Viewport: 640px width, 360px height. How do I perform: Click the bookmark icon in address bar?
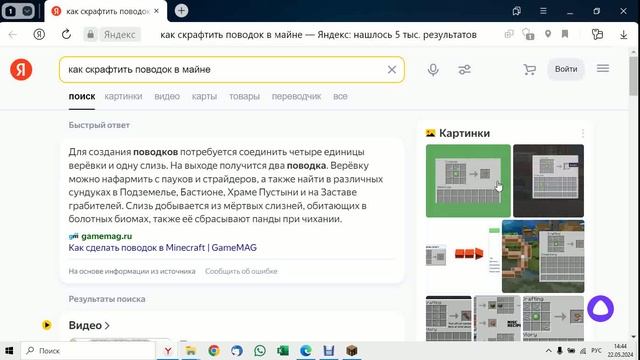[565, 34]
